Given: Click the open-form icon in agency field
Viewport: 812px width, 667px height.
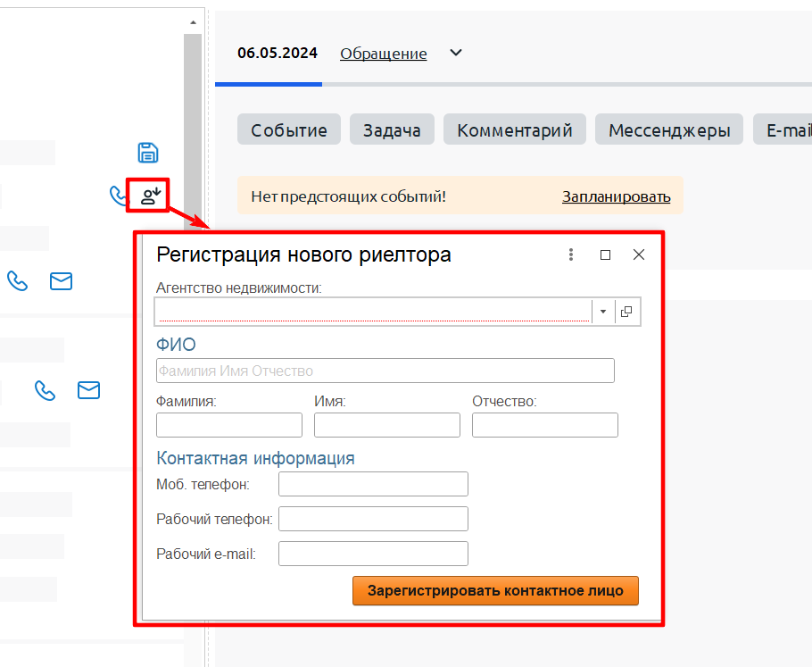Looking at the screenshot, I should pyautogui.click(x=626, y=311).
